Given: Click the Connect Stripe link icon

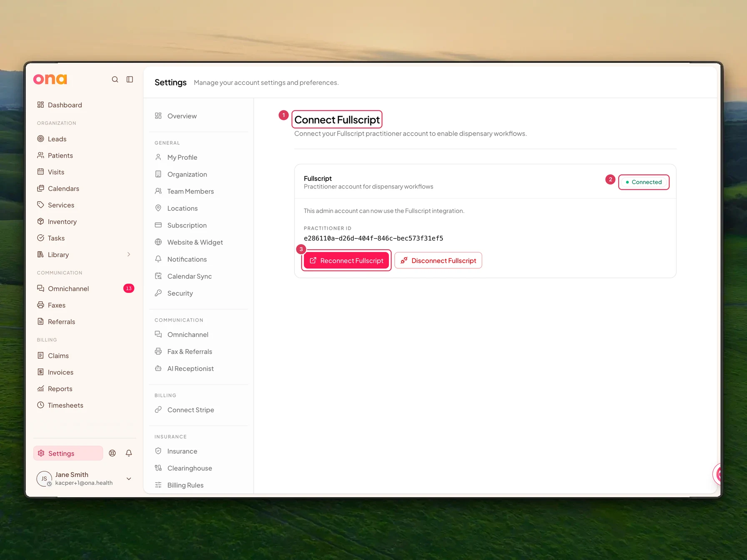Looking at the screenshot, I should pos(158,410).
